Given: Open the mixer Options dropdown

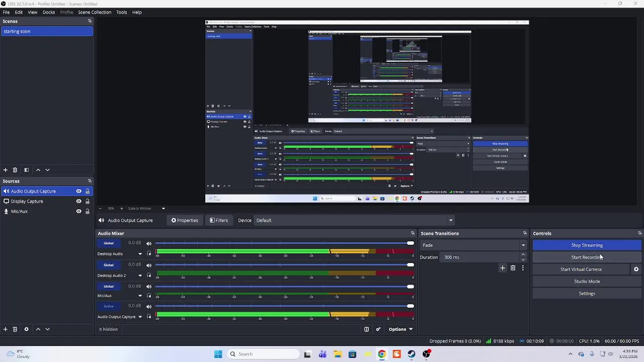Looking at the screenshot, I should (x=400, y=329).
